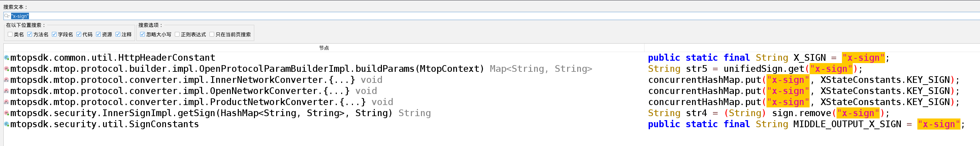Click the class icon beside SignConstants result

pos(6,124)
